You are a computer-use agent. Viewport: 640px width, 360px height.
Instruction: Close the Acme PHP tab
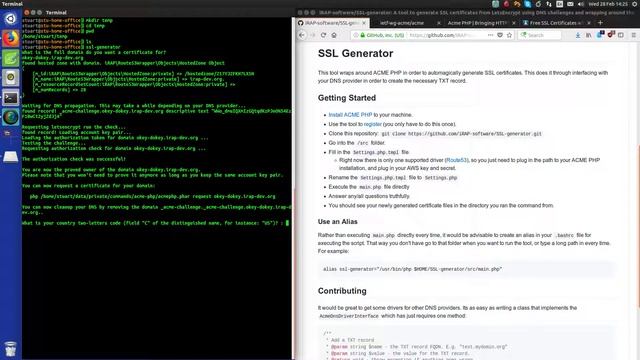513,23
